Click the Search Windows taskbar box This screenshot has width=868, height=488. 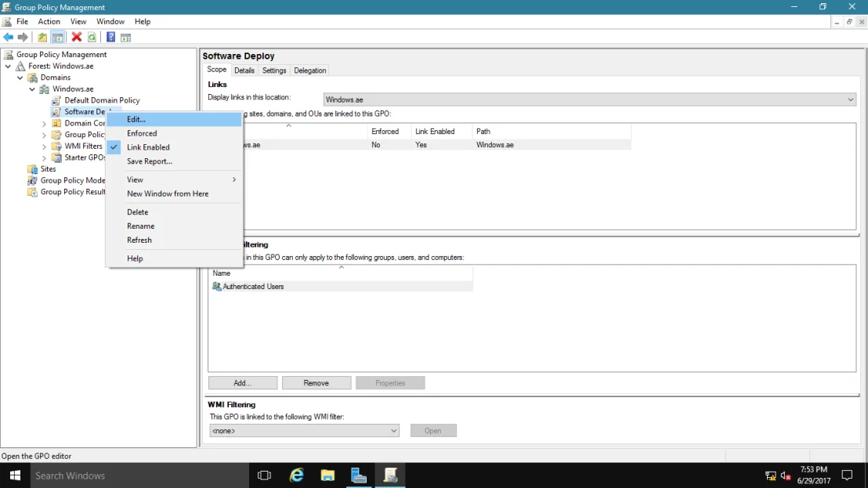click(139, 475)
